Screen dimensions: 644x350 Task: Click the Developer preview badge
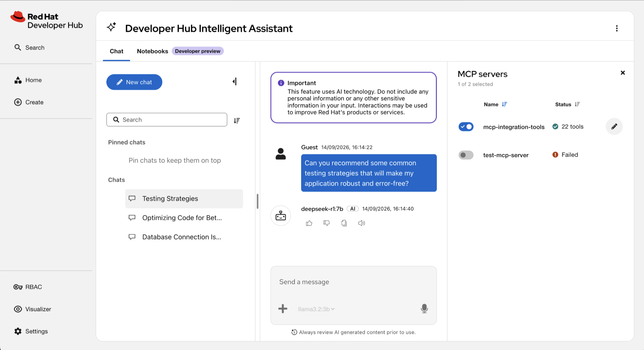click(198, 51)
